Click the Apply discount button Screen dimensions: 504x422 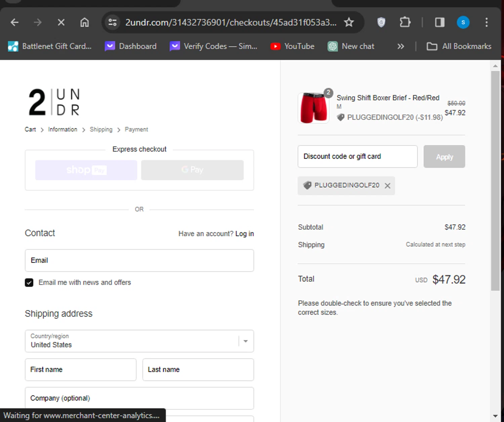coord(444,157)
